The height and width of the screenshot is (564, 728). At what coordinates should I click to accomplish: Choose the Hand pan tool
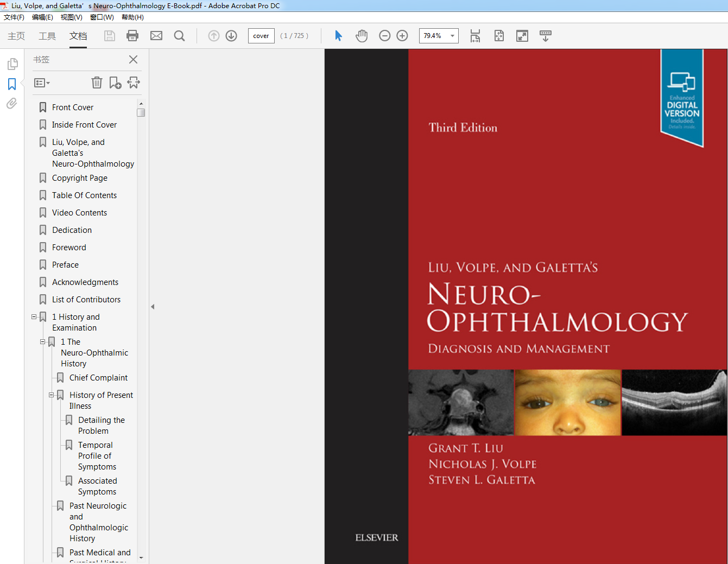point(362,36)
